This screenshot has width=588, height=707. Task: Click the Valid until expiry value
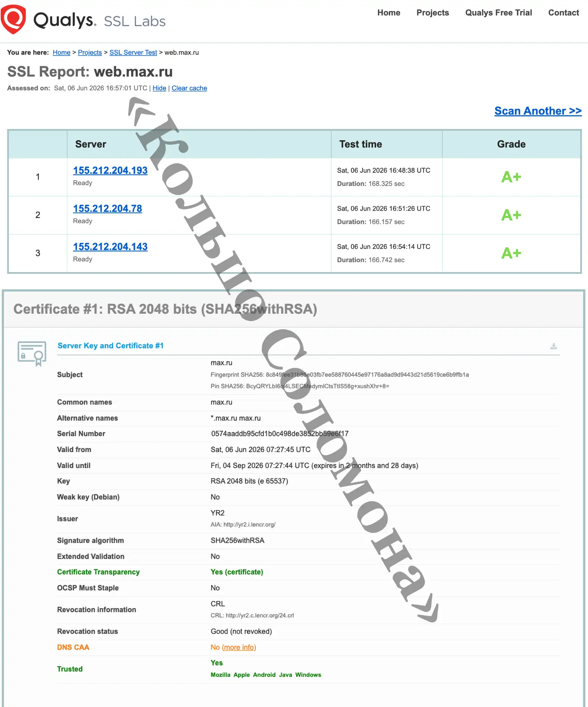click(314, 465)
